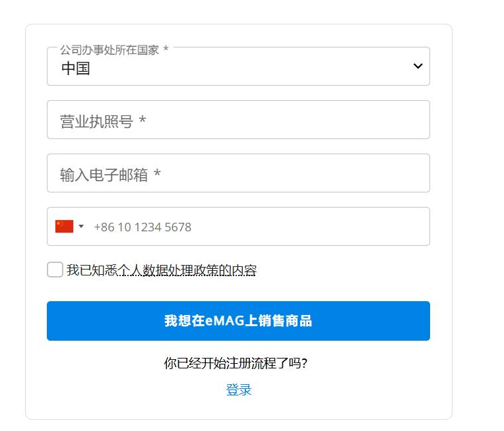
Task: Click the 我已知悉 checkbox label text
Action: tap(162, 270)
